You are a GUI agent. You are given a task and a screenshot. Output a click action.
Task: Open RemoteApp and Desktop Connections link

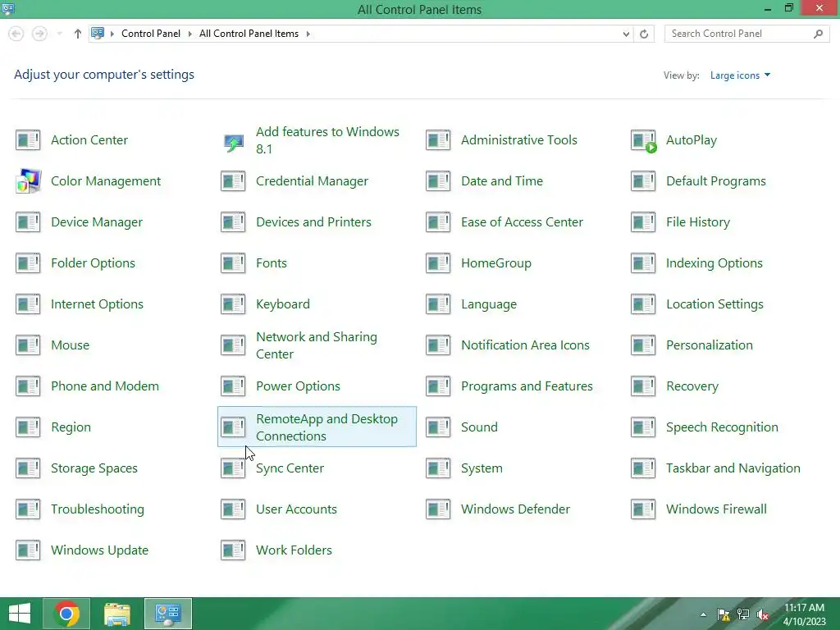click(x=326, y=427)
